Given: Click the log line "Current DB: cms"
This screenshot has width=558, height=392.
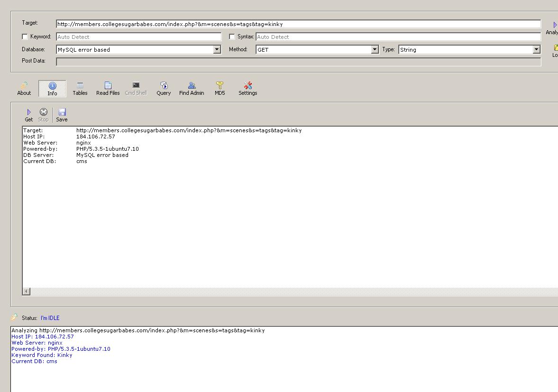Looking at the screenshot, I should point(34,361).
